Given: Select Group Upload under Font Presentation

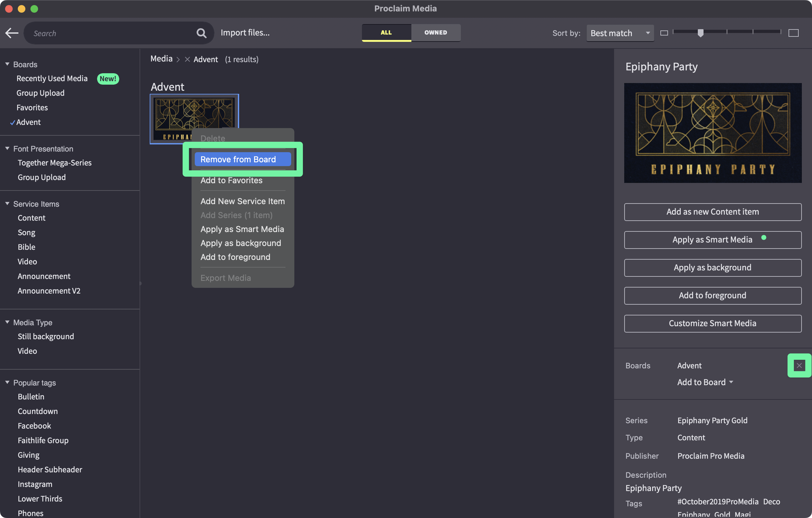Looking at the screenshot, I should coord(42,177).
